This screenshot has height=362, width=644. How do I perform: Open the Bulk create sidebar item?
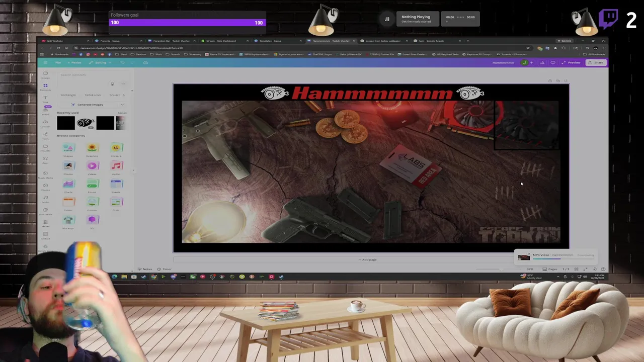click(x=45, y=211)
